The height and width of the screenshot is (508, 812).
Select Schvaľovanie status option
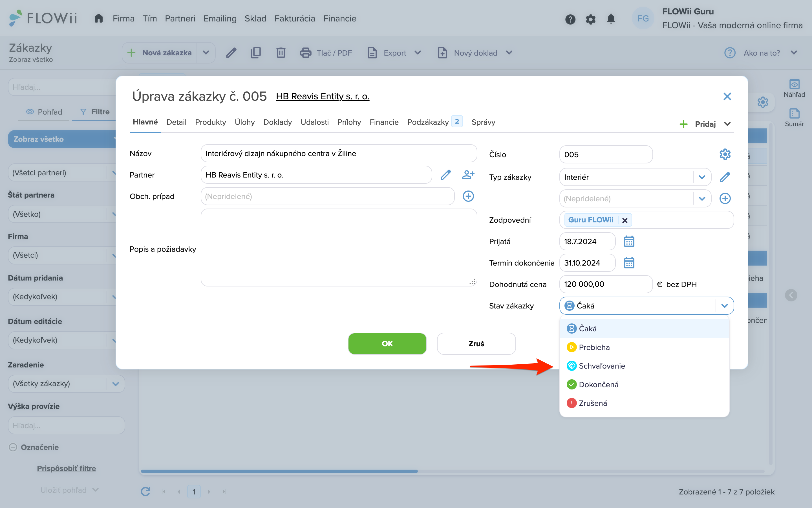pos(644,366)
